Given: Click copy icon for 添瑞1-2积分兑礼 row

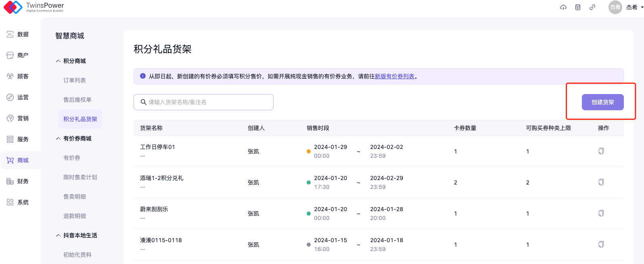Looking at the screenshot, I should pyautogui.click(x=601, y=182).
